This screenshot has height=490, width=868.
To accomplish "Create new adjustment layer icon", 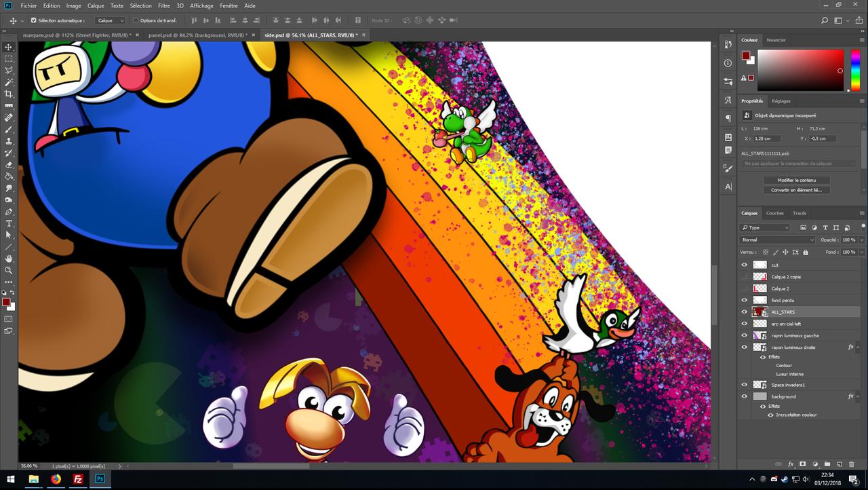I will click(x=815, y=464).
